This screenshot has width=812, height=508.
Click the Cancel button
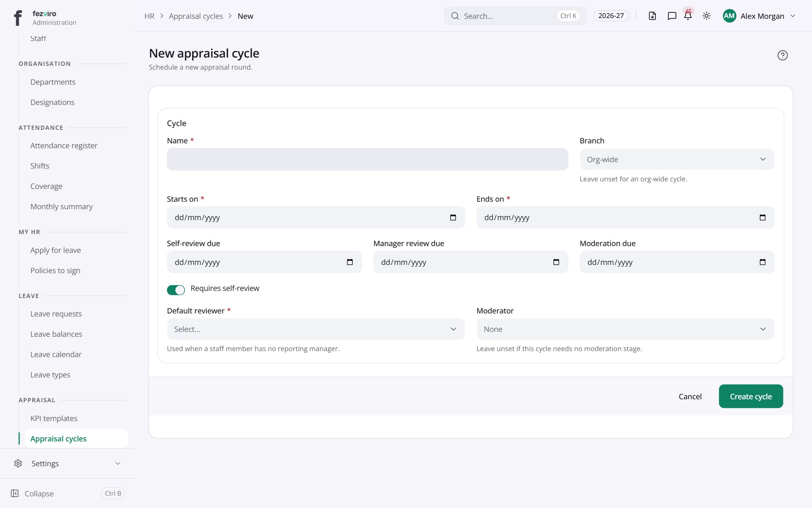click(690, 396)
